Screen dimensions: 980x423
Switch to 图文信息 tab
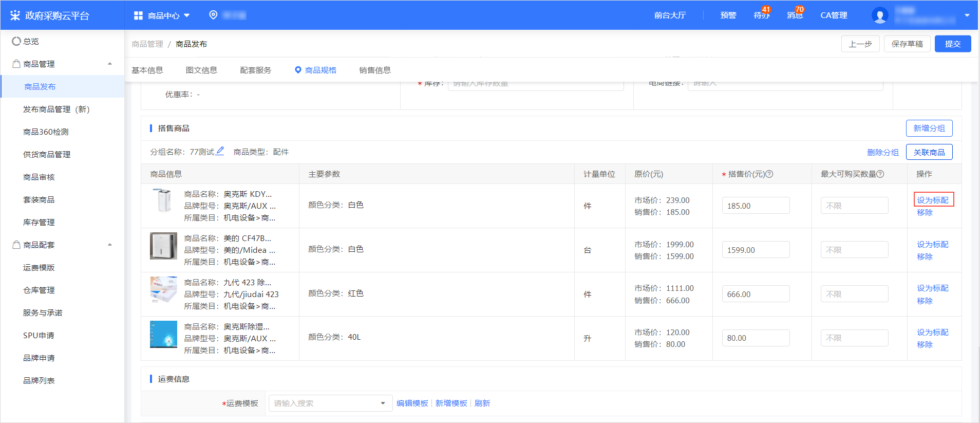tap(201, 70)
